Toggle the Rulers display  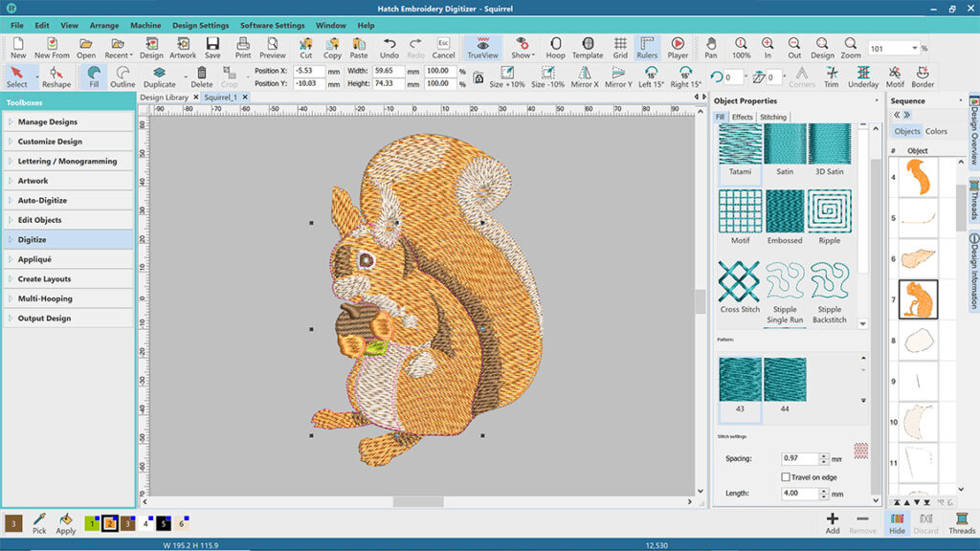[647, 48]
